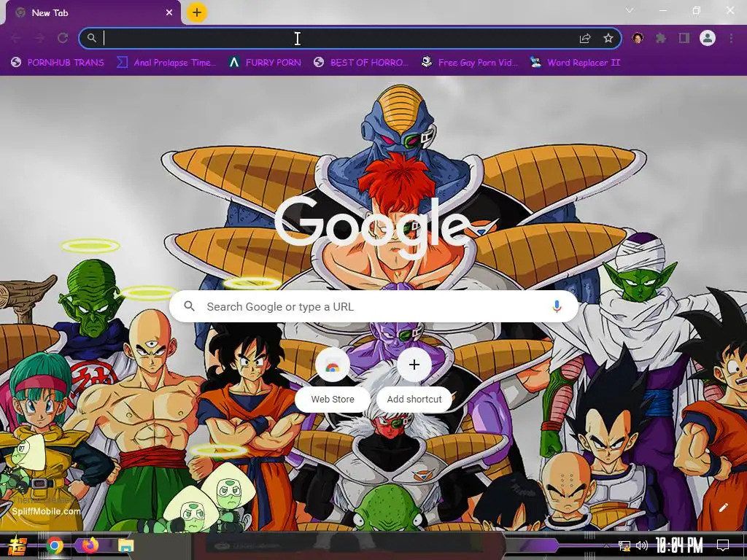The height and width of the screenshot is (560, 747).
Task: Open the notification center icon
Action: (723, 545)
